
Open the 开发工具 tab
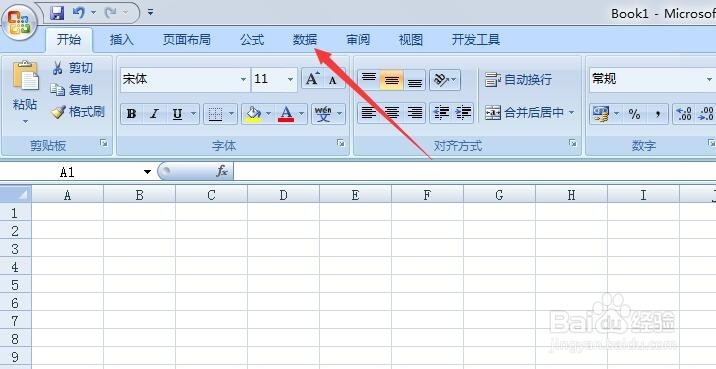tap(476, 40)
